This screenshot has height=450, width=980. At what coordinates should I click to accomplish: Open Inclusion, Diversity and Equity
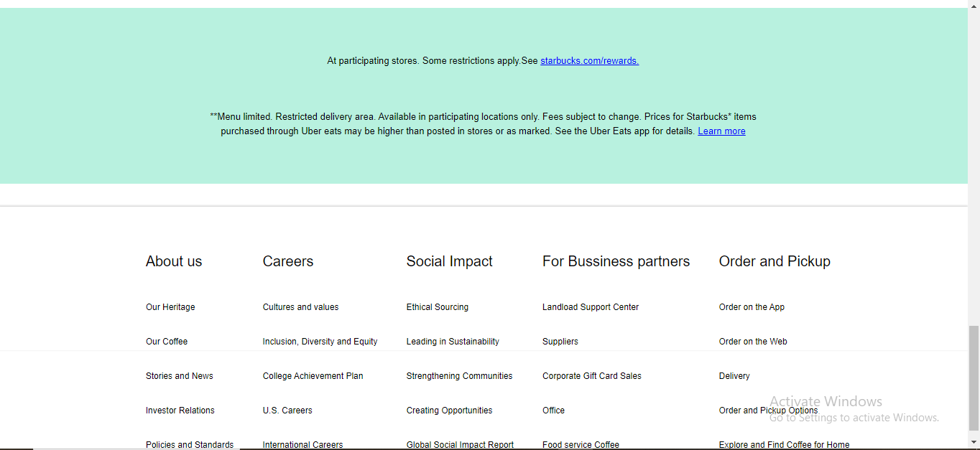pos(320,342)
